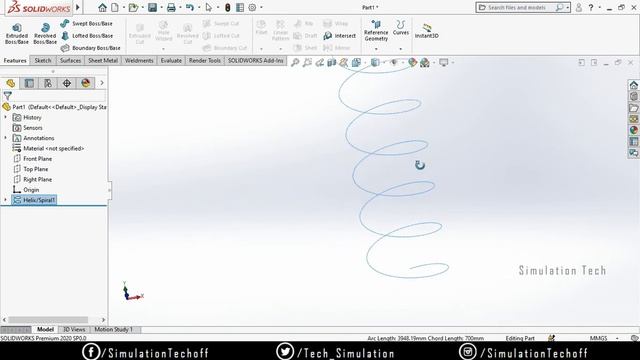The width and height of the screenshot is (640, 360).
Task: Open Hide/Show Items eye icon
Action: [x=393, y=62]
